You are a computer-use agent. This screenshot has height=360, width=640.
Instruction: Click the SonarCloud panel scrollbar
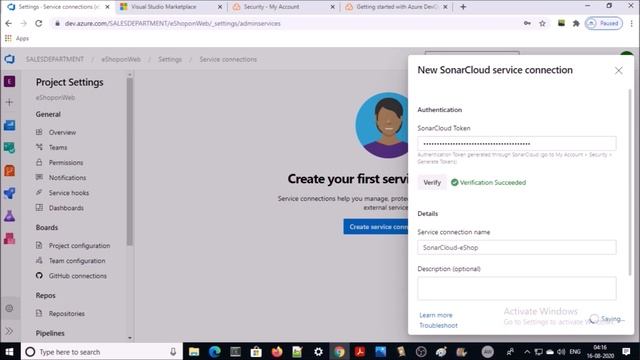(x=629, y=182)
